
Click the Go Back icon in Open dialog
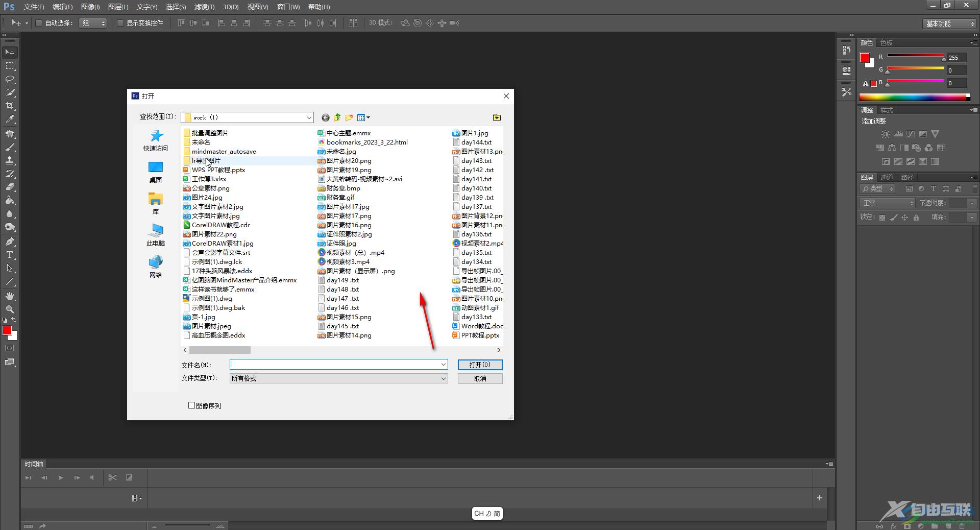[325, 117]
